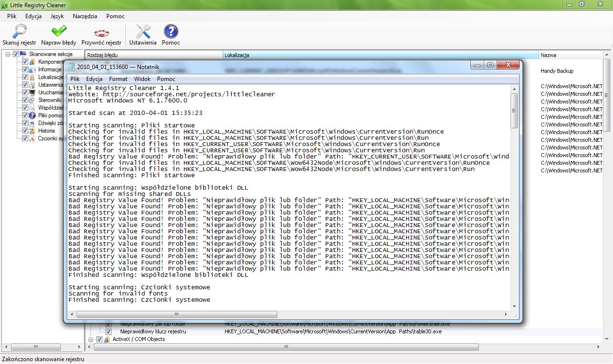This screenshot has width=613, height=364.
Task: Open Notatnik Widok menu
Action: (x=142, y=79)
